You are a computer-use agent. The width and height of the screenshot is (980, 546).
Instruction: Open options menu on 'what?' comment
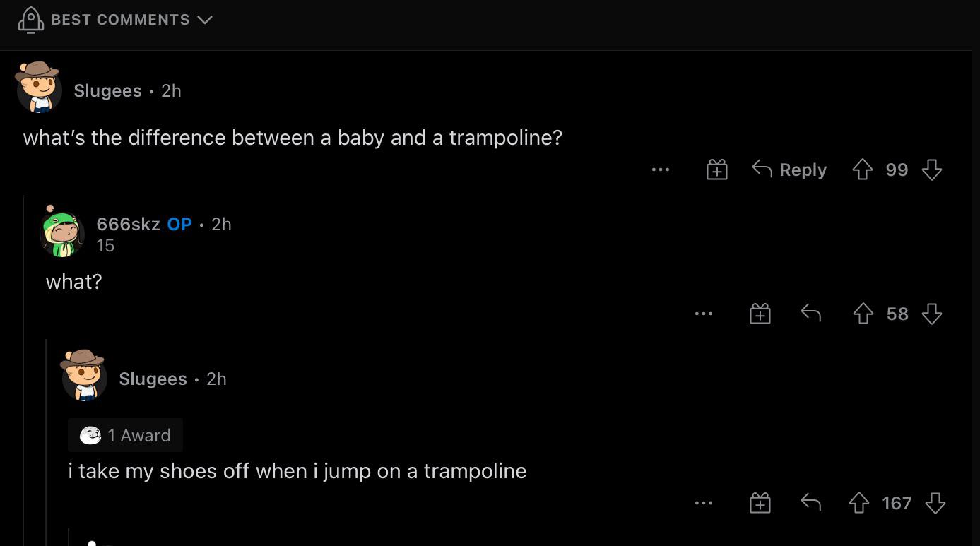click(703, 313)
